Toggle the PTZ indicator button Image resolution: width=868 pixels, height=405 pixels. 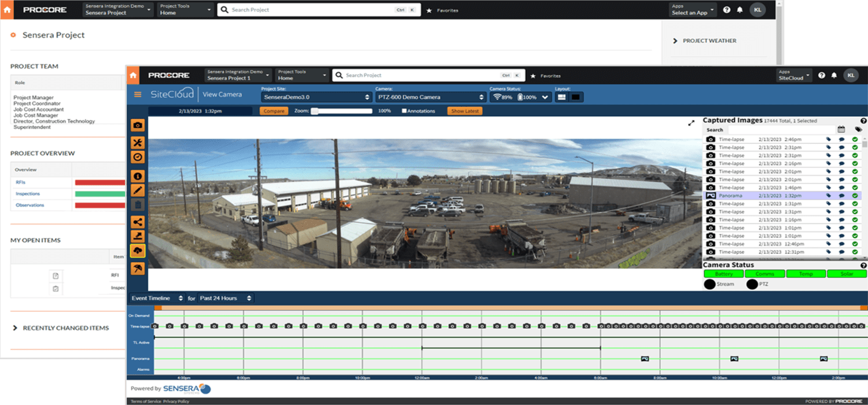point(752,284)
